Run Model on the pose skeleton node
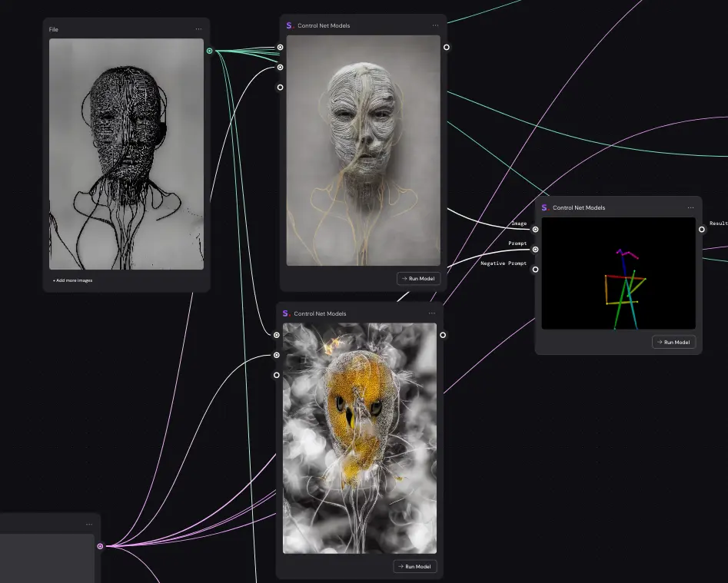Viewport: 728px width, 583px height. (673, 342)
